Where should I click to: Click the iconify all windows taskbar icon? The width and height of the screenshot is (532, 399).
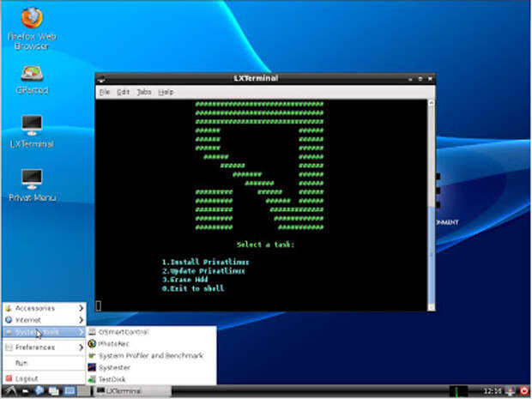(53, 391)
